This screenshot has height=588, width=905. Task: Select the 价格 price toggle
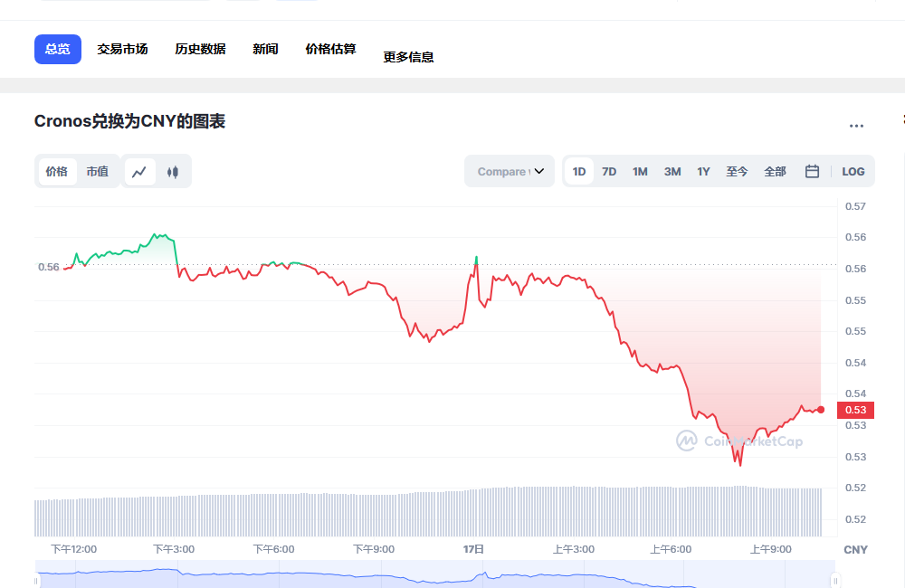coord(57,171)
